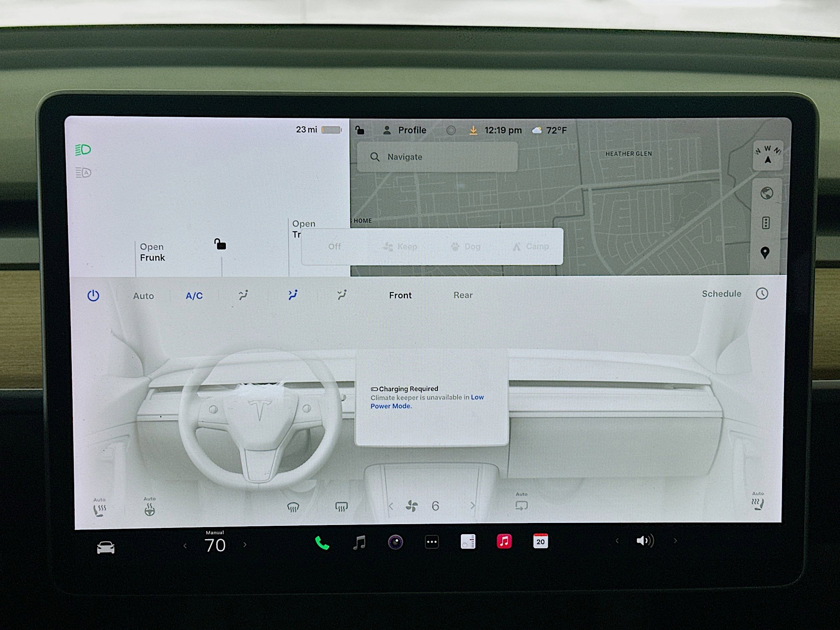This screenshot has height=630, width=840.
Task: Switch to the Rear climate tab
Action: tap(462, 295)
